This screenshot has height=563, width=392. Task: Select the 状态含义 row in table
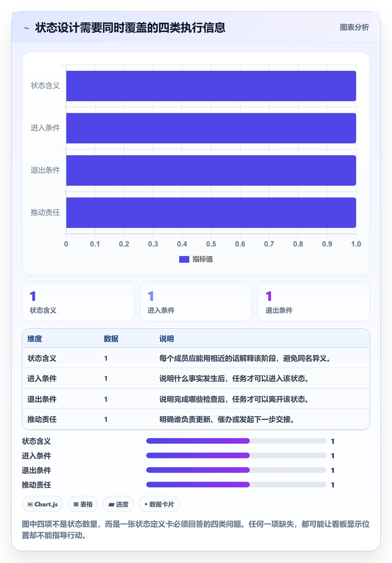click(196, 358)
